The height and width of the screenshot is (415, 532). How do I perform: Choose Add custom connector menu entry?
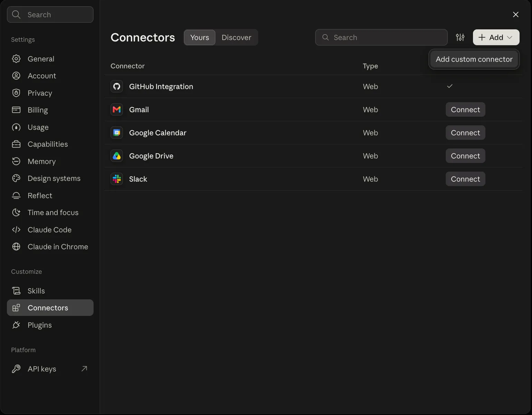click(474, 59)
